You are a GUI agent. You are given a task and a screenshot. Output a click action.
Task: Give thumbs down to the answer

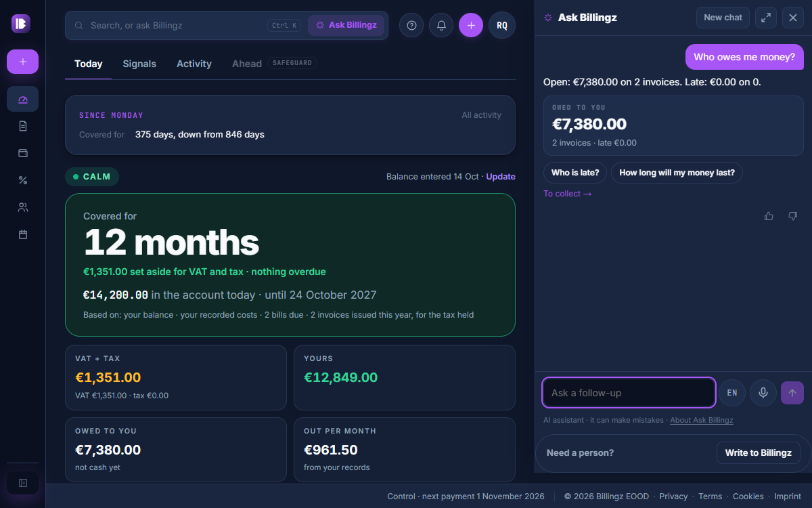(793, 216)
